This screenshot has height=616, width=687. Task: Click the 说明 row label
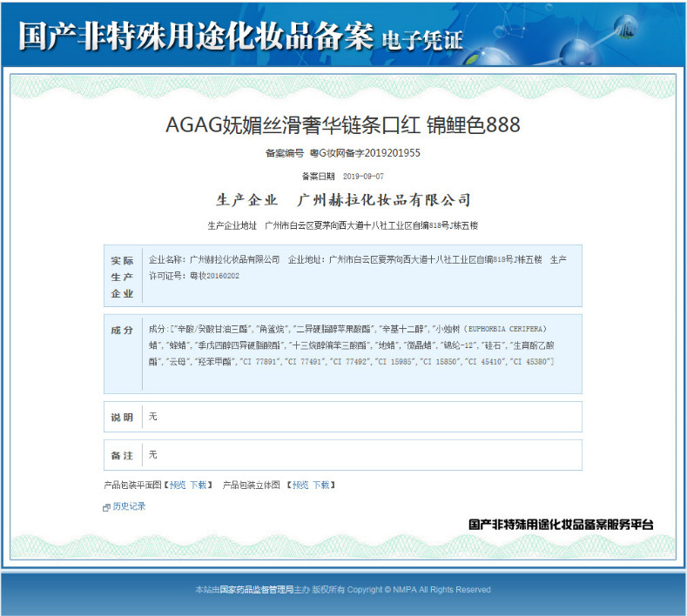122,418
